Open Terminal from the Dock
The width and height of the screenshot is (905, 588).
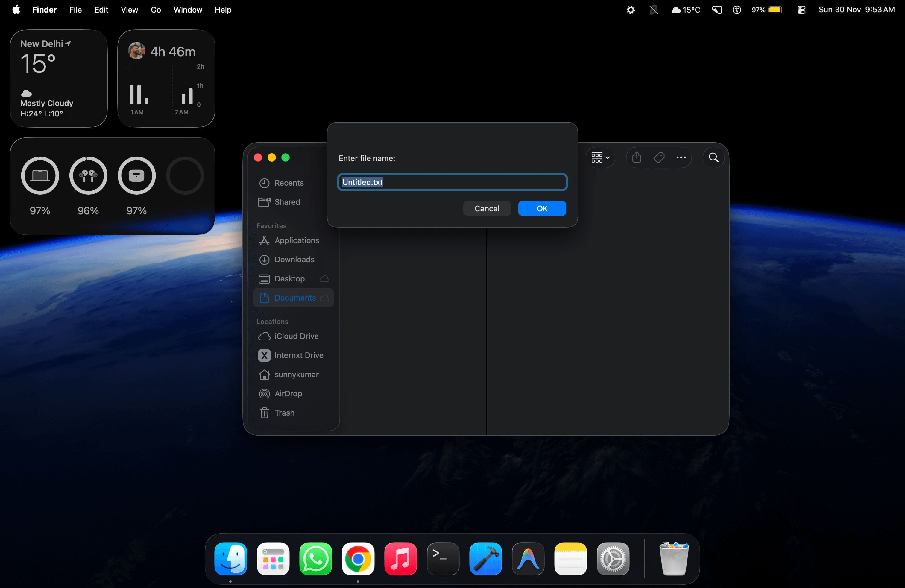443,559
